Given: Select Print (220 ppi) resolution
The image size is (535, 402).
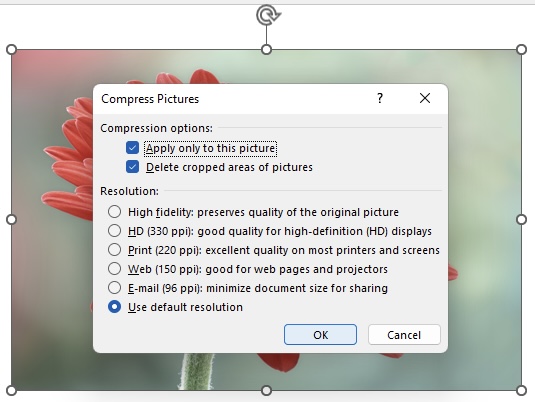Looking at the screenshot, I should (x=114, y=250).
